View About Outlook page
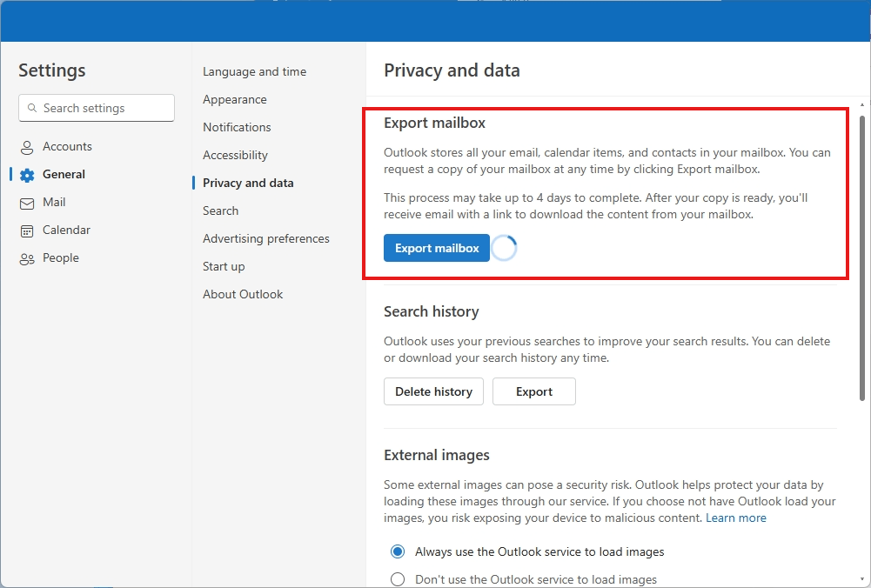This screenshot has width=871, height=588. click(x=242, y=294)
